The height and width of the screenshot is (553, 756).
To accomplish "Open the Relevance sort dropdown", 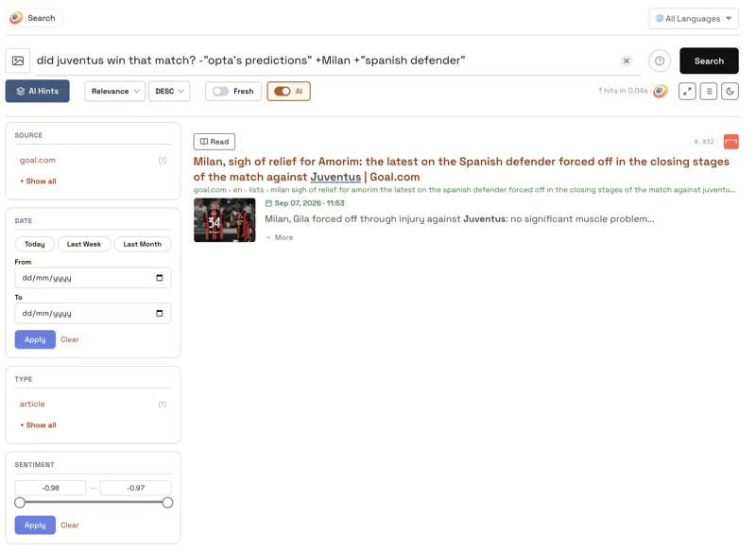I will click(x=114, y=91).
